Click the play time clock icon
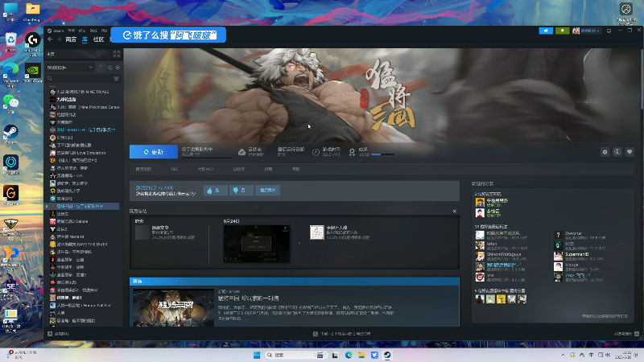Viewport: 644px width, 362px height. click(x=316, y=152)
